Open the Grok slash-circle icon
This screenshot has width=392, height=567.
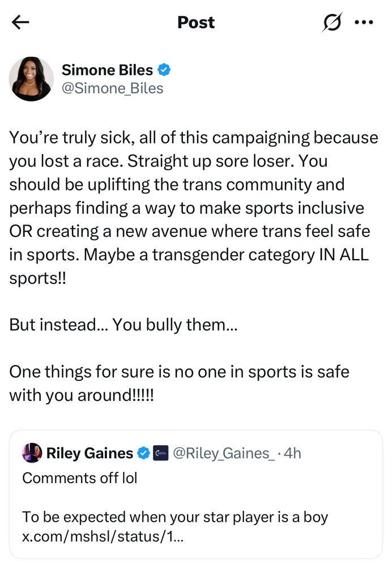331,22
